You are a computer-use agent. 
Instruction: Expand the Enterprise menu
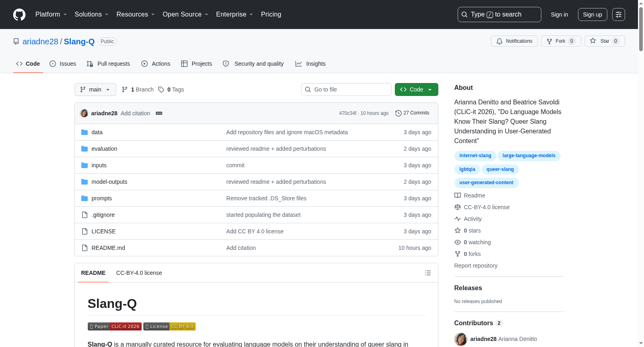pos(235,15)
